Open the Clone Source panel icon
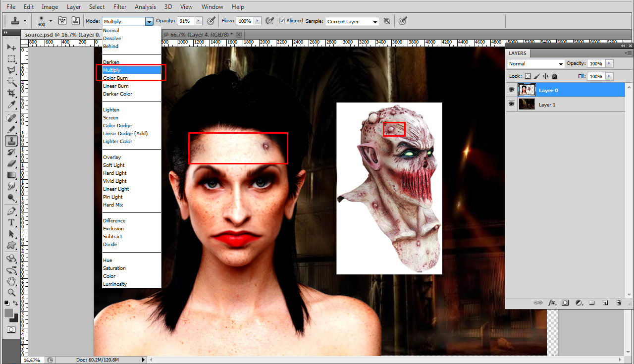Viewport: 634px width, 364px height. pyautogui.click(x=76, y=21)
